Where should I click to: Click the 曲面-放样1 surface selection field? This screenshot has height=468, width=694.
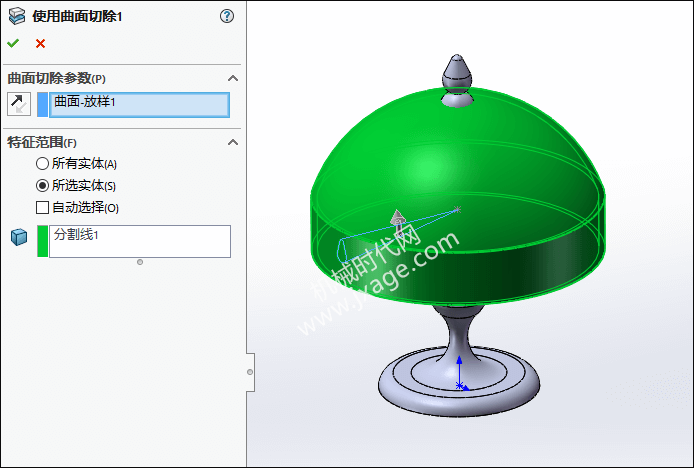[x=139, y=104]
